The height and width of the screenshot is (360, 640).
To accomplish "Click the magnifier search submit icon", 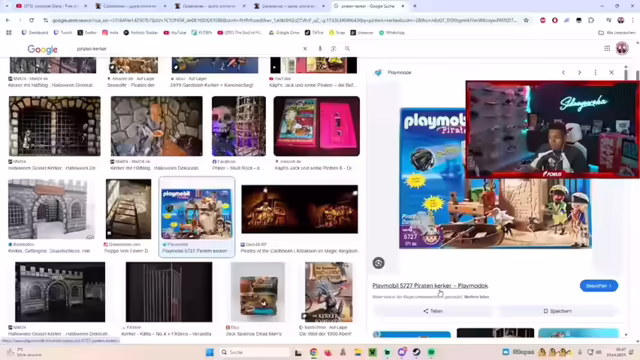I will click(x=347, y=49).
